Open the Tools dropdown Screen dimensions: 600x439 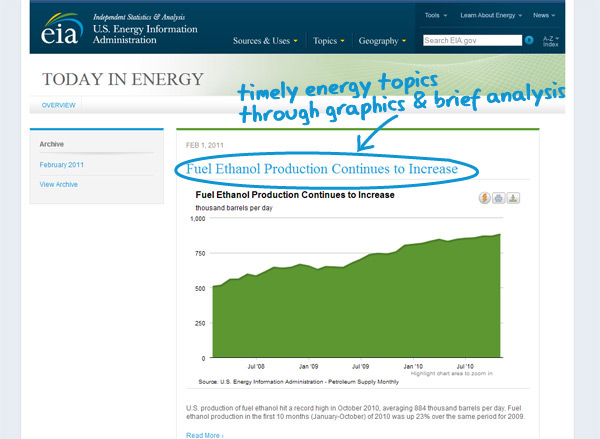(436, 15)
